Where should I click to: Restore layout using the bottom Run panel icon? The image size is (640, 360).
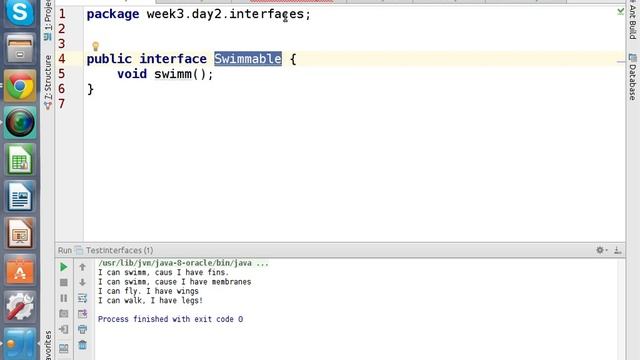[x=64, y=348]
